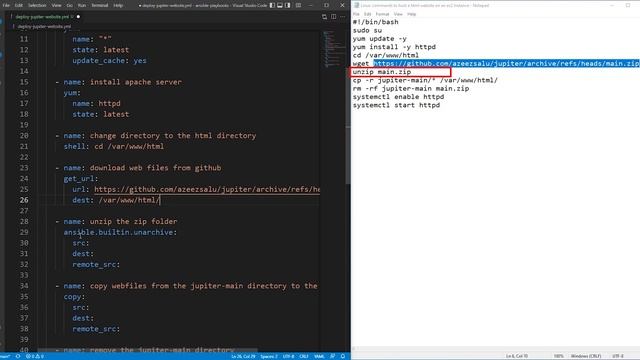This screenshot has width=640, height=360.
Task: Click the YAML language mode status item
Action: point(319,356)
